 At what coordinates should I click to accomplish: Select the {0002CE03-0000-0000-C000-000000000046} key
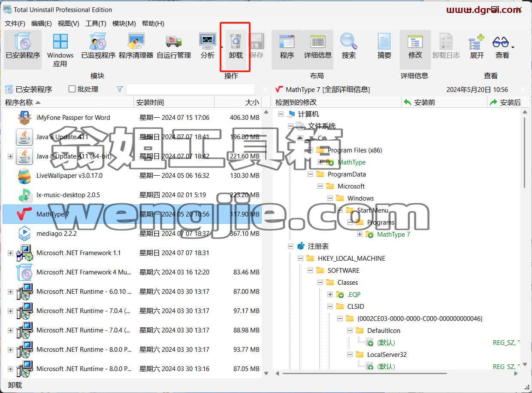(420, 319)
